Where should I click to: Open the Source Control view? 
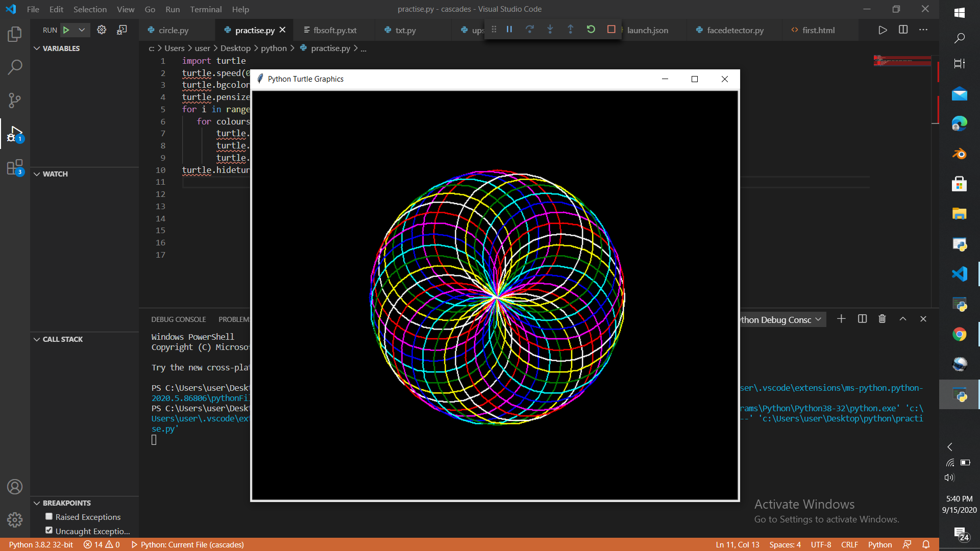point(15,100)
